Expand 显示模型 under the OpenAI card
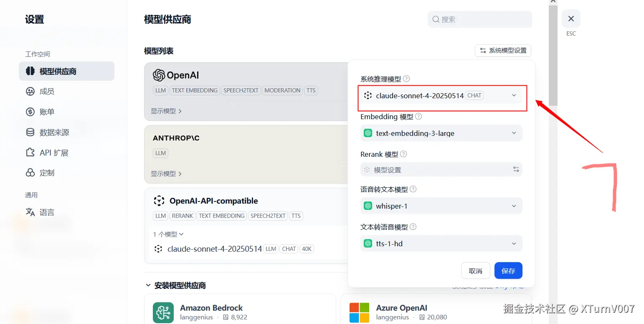Screen dimensions: 644x324 [x=166, y=111]
